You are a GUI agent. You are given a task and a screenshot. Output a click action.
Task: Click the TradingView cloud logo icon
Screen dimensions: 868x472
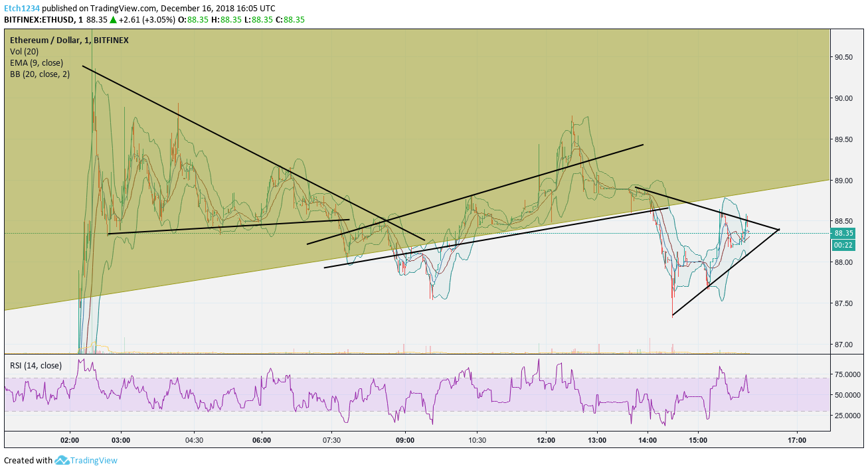62,460
